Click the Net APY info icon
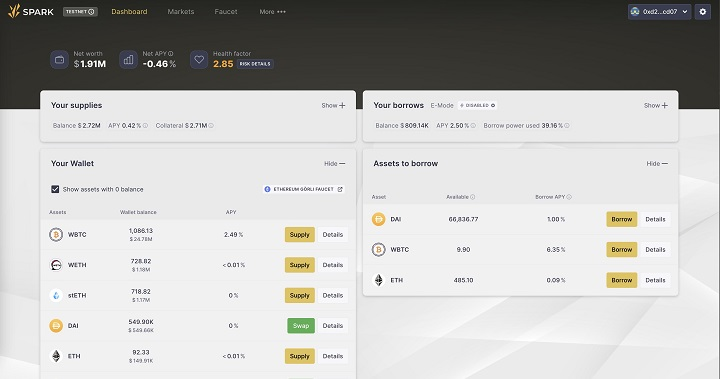 tap(171, 53)
